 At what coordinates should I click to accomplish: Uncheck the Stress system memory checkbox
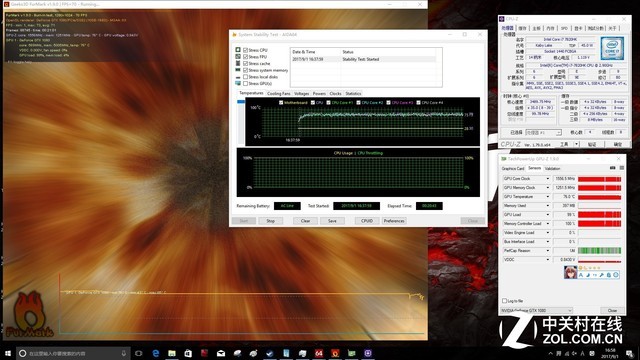tap(245, 70)
